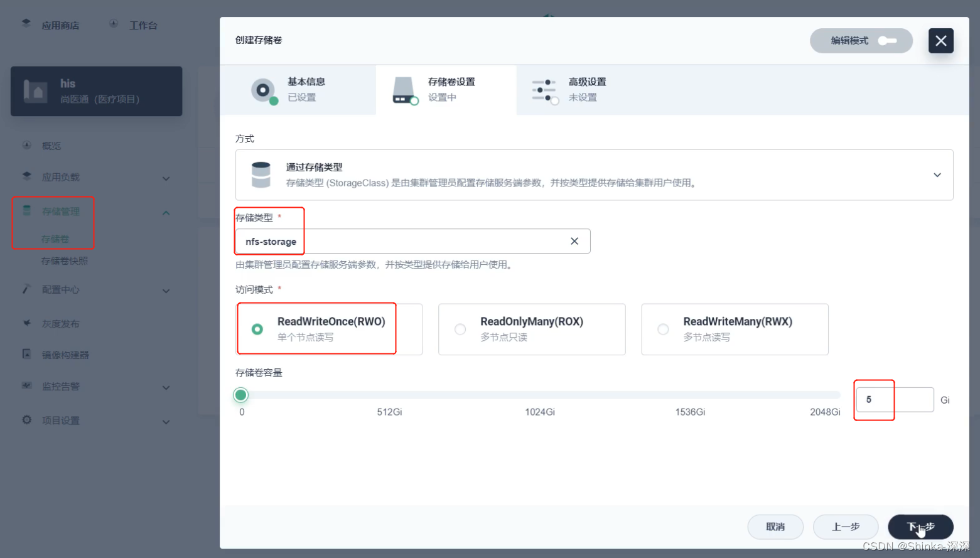Open the 应用商店 link
980x558 pixels.
(x=60, y=25)
